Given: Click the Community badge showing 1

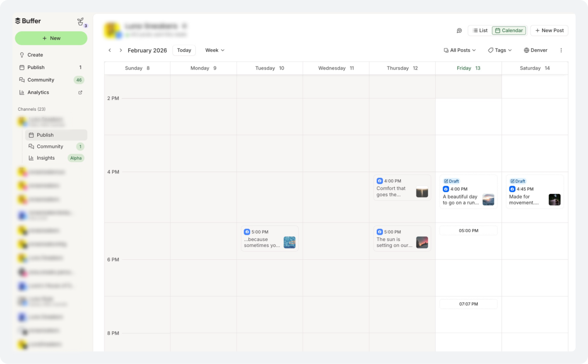Looking at the screenshot, I should pyautogui.click(x=80, y=146).
